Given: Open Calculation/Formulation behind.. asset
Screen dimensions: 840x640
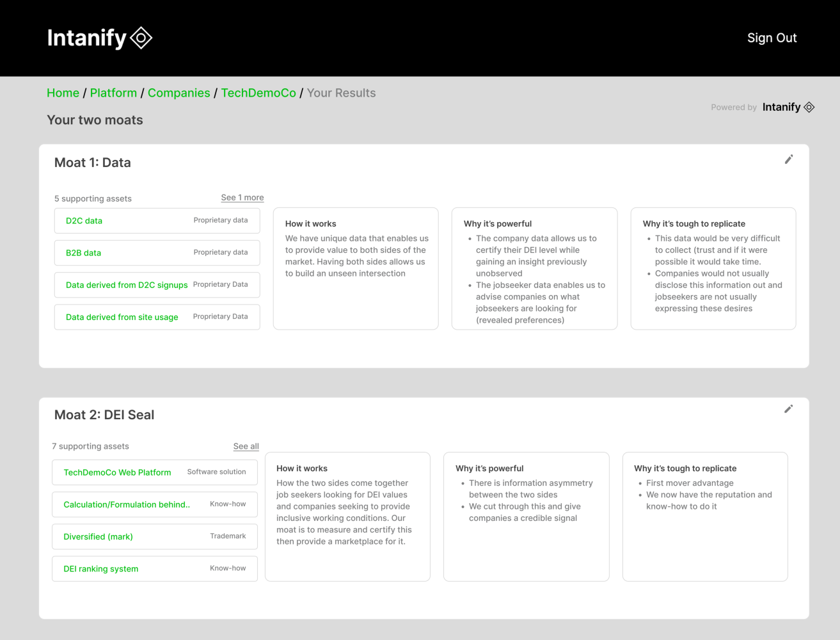Looking at the screenshot, I should (155, 504).
